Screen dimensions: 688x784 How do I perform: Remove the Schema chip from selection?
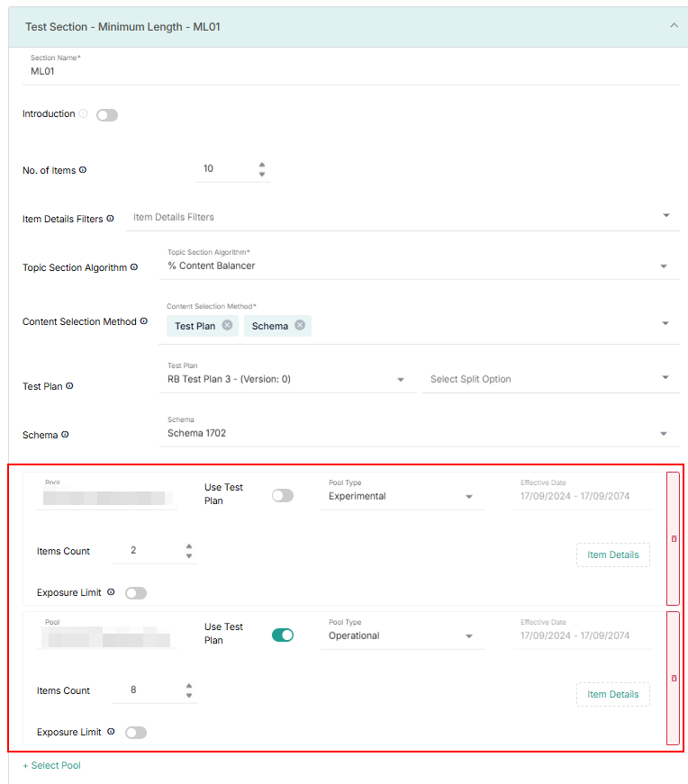point(300,326)
